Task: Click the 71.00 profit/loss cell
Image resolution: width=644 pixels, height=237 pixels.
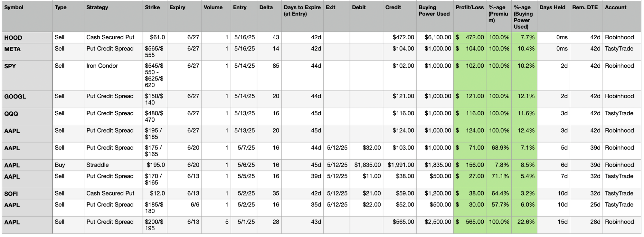Action: [470, 151]
